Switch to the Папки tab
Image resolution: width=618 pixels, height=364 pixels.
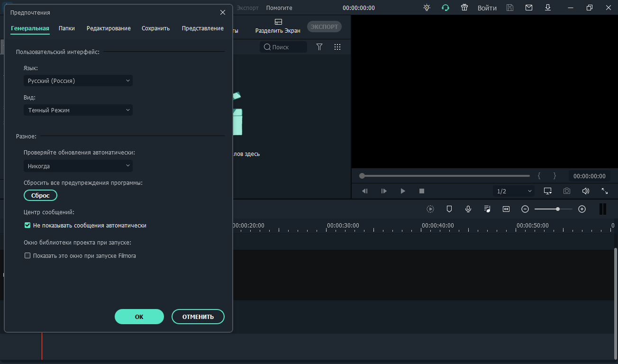[x=67, y=28]
